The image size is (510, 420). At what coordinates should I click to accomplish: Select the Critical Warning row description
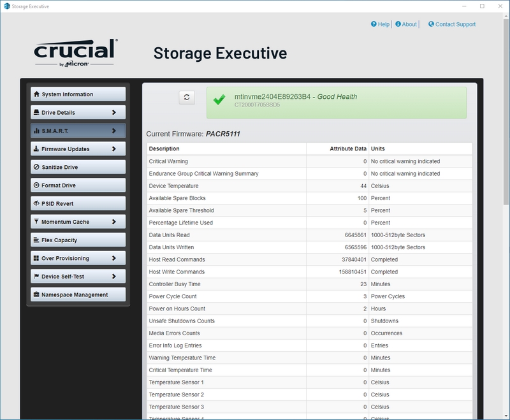pos(168,161)
